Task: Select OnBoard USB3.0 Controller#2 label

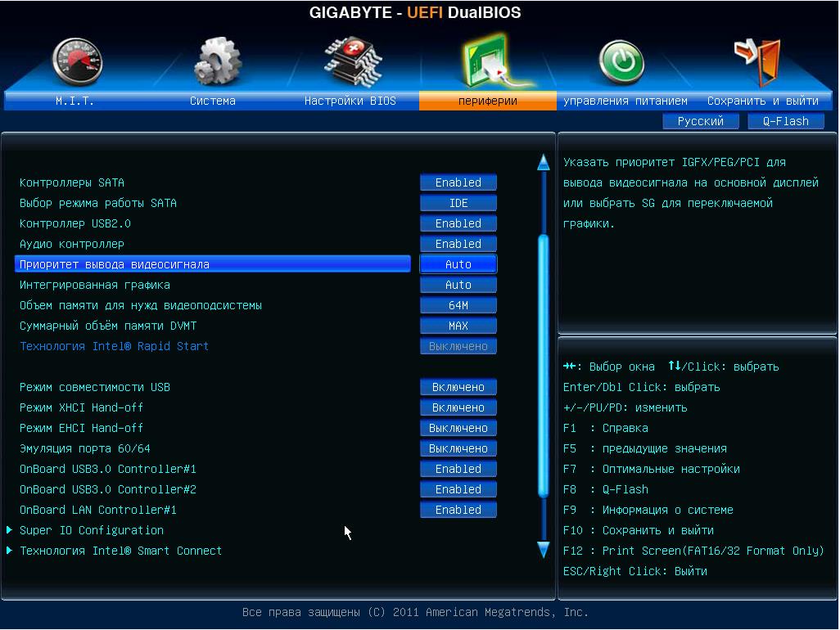Action: (108, 489)
